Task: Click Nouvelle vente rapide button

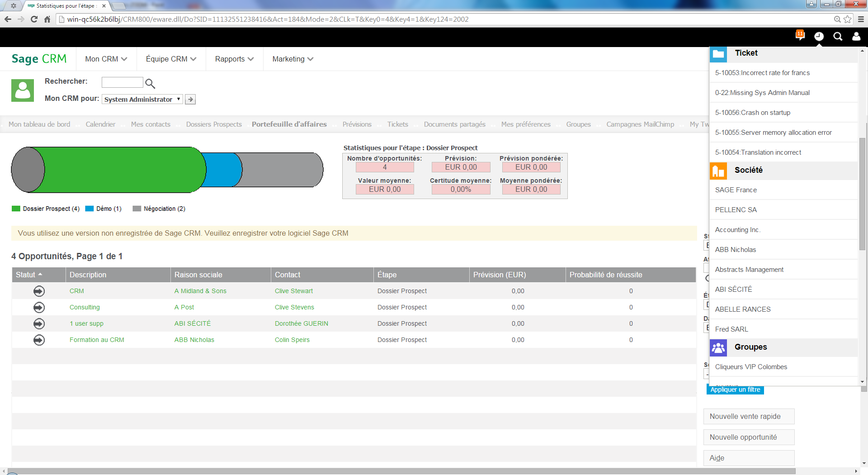Action: tap(749, 416)
